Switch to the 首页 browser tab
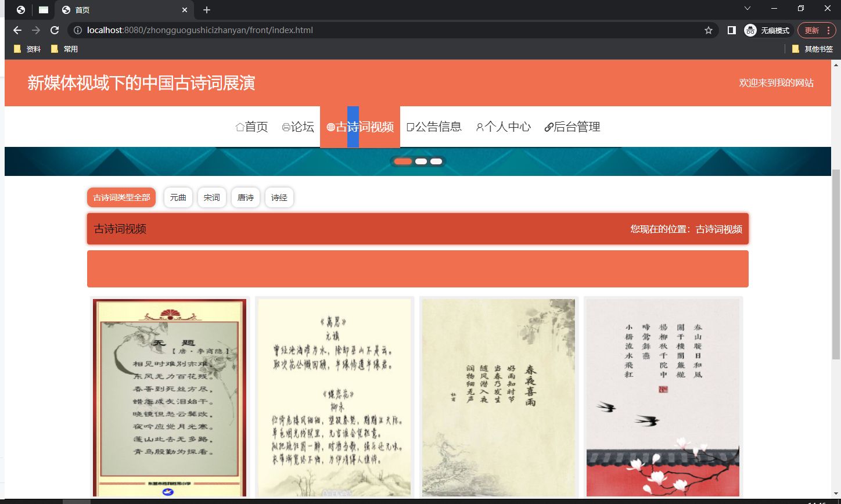Image resolution: width=841 pixels, height=504 pixels. [x=93, y=9]
